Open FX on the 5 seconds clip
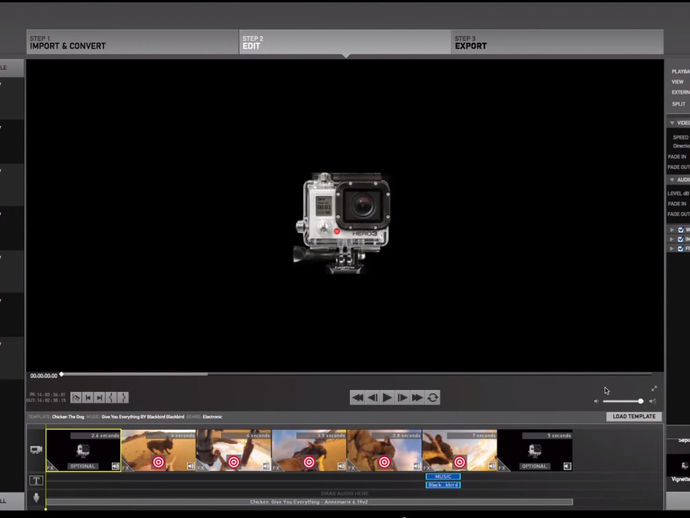The image size is (690, 518). tap(502, 468)
